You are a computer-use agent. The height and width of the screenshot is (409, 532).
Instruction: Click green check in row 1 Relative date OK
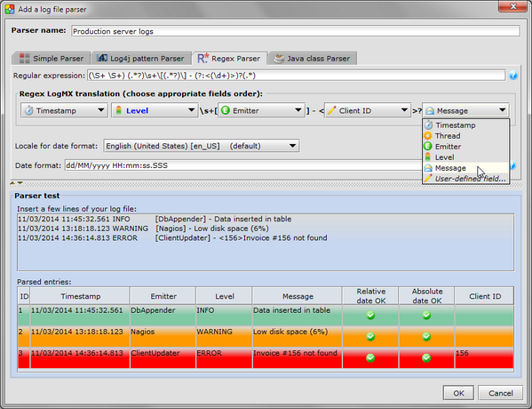click(370, 316)
